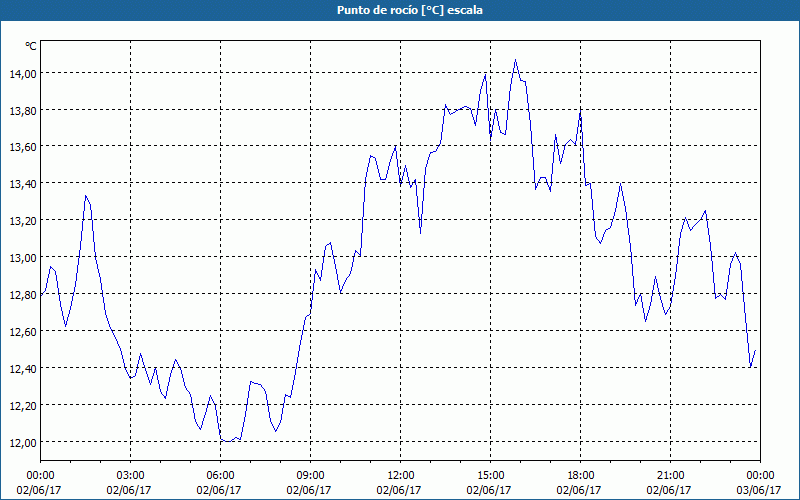Click the 02/06/17 date under 12:00
The image size is (800, 500).
tap(399, 490)
